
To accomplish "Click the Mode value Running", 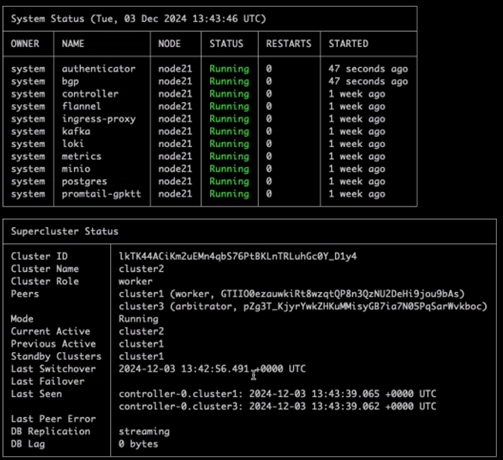I will pyautogui.click(x=138, y=319).
